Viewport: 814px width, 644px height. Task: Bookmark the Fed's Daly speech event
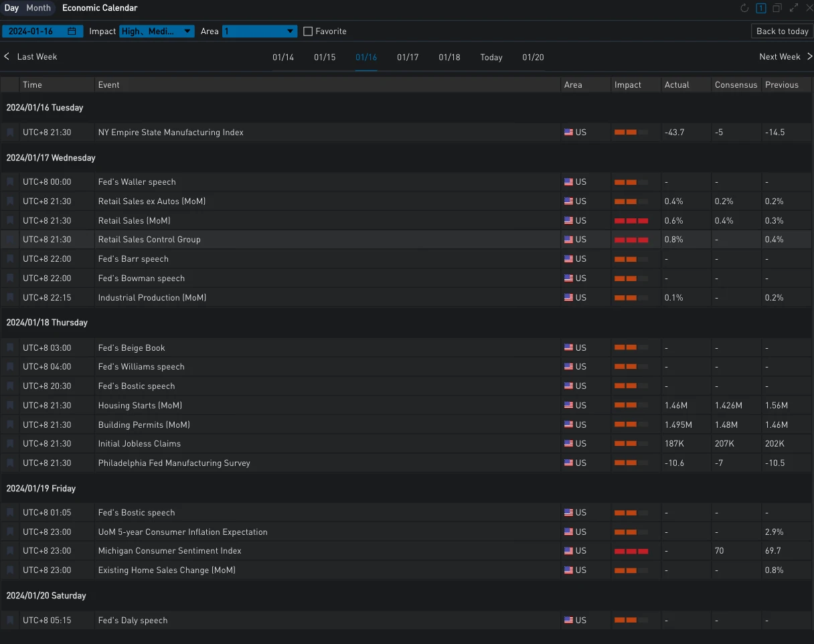(10, 621)
